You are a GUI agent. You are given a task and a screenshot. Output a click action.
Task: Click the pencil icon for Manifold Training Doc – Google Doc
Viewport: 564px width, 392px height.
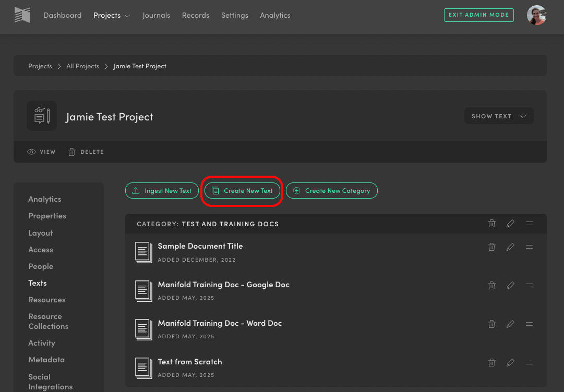[x=510, y=285]
